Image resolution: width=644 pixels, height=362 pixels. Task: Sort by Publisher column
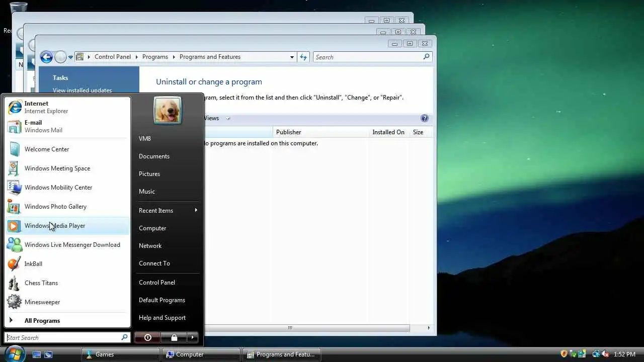[321, 132]
